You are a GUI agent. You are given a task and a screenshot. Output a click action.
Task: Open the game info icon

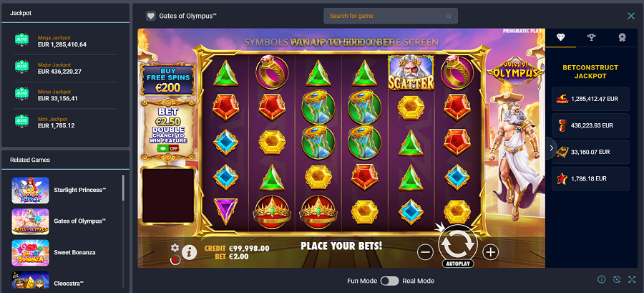[x=189, y=252]
